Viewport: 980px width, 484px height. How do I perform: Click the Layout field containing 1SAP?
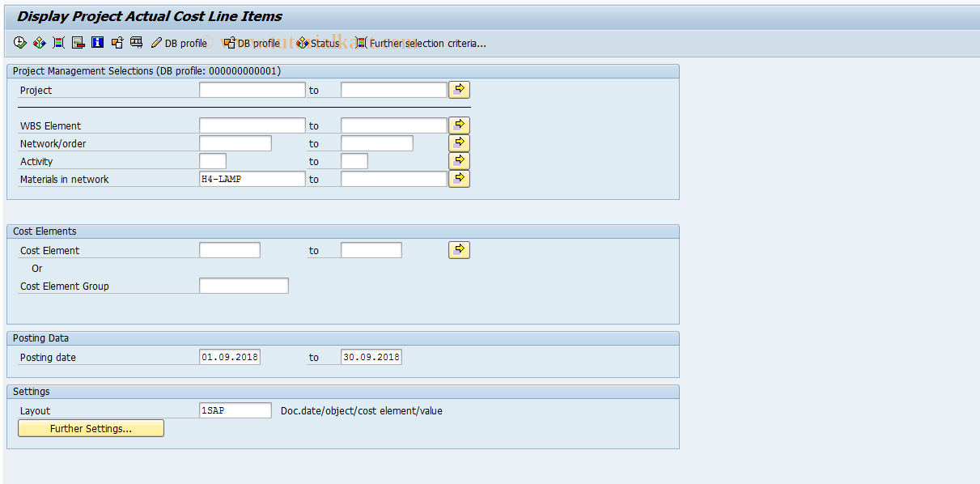coord(235,410)
